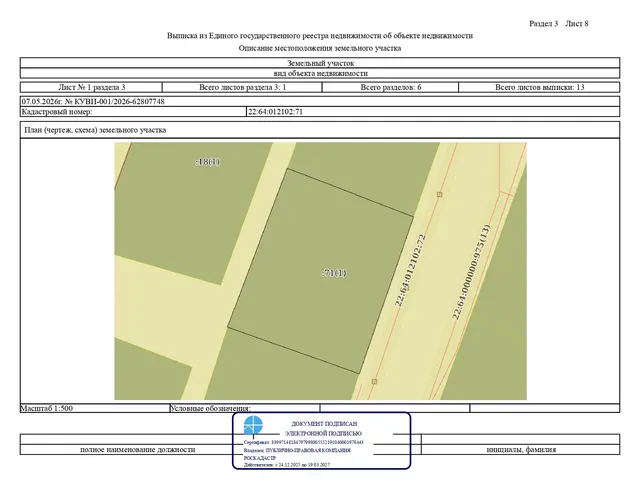Click rotated label 22:64:000000:975(13) on the plan
The width and height of the screenshot is (640, 495).
click(x=471, y=272)
